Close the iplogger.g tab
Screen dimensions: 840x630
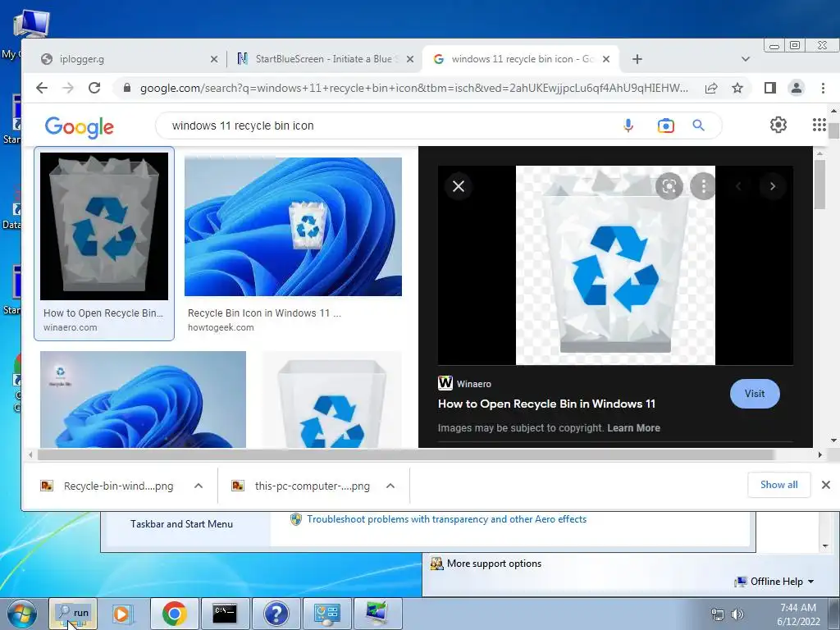[x=214, y=59]
